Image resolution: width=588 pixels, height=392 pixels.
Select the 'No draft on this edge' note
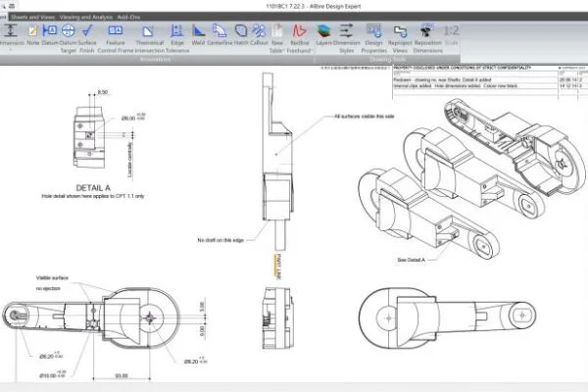click(220, 240)
